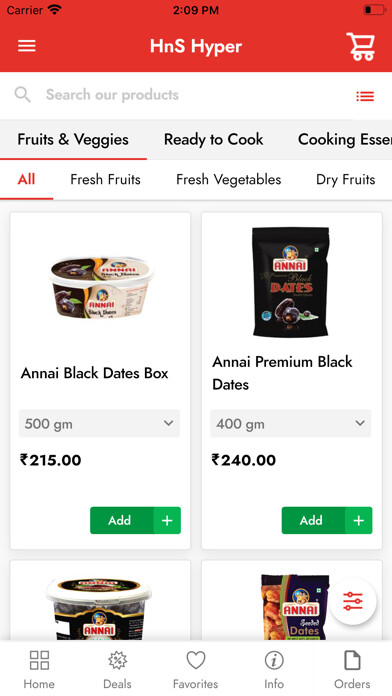
Task: Select the Dry Fruits subcategory tab
Action: coord(345,179)
